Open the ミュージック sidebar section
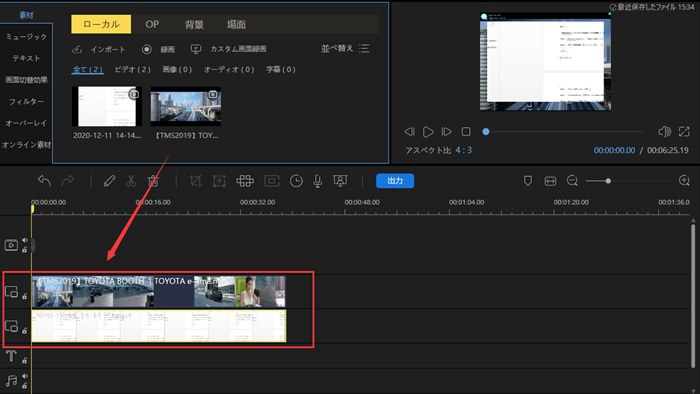 26,37
